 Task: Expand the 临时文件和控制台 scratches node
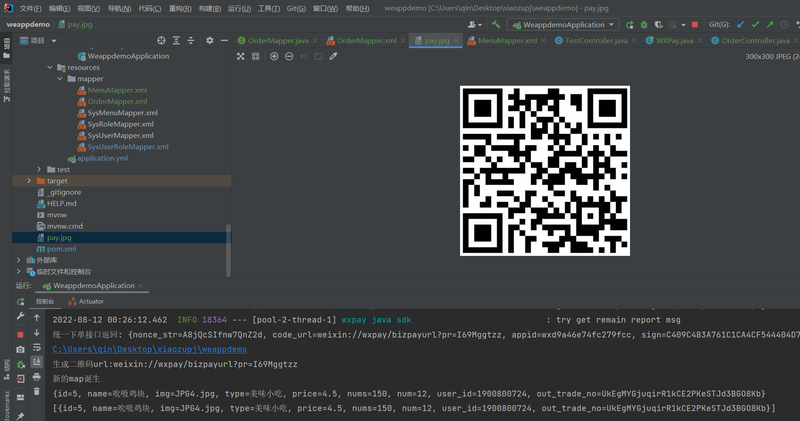click(19, 271)
